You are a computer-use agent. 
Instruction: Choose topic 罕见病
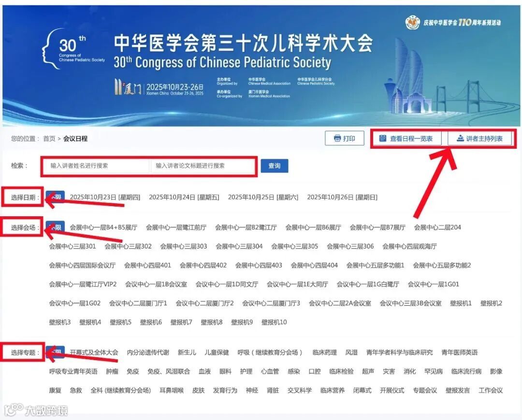tap(434, 371)
